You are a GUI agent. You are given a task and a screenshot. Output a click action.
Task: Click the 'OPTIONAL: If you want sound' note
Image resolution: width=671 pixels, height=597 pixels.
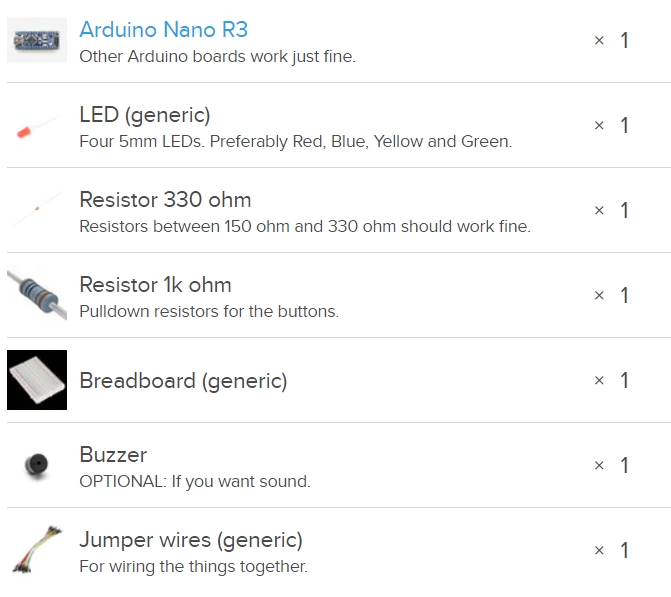195,481
